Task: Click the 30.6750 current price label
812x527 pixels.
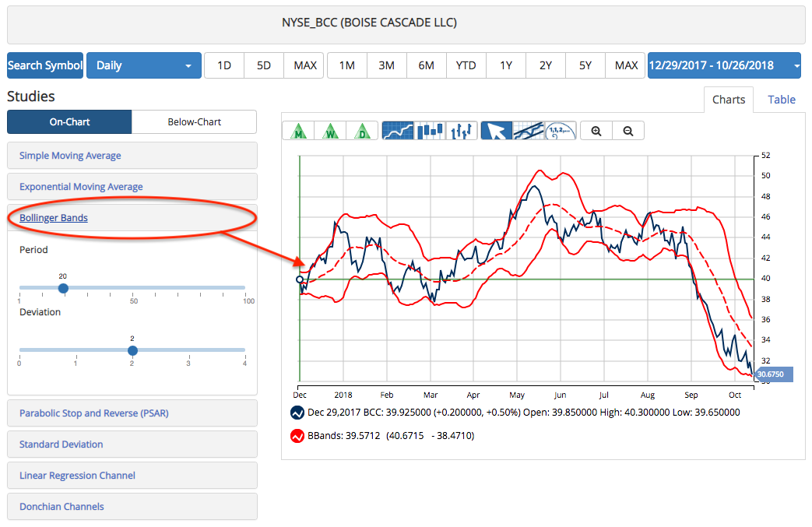Action: [774, 374]
